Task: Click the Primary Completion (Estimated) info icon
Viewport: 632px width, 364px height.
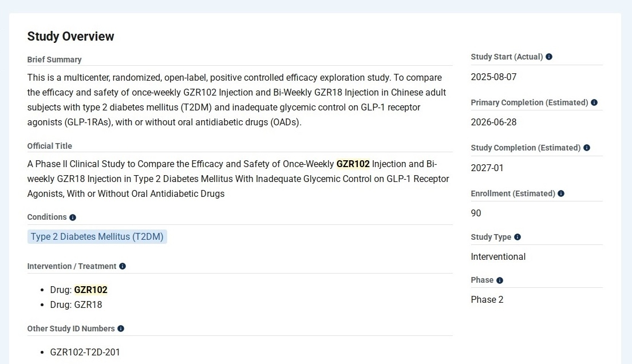Action: coord(594,102)
